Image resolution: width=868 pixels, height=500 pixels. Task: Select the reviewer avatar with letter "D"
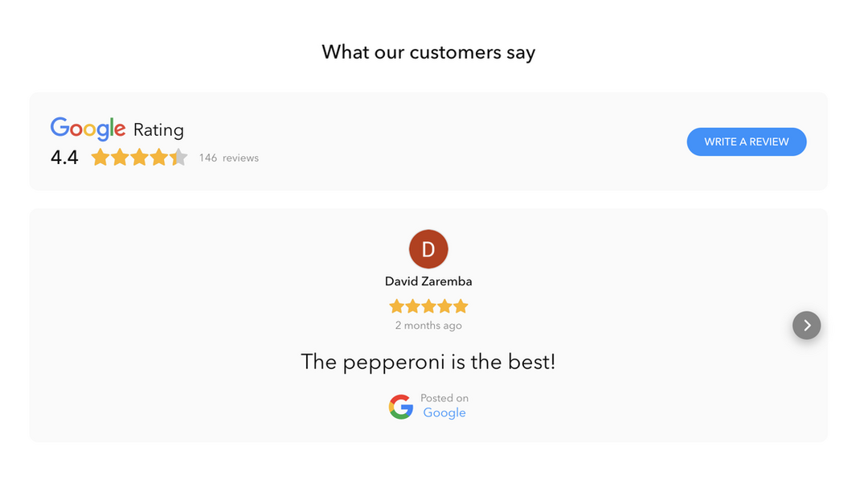tap(428, 249)
